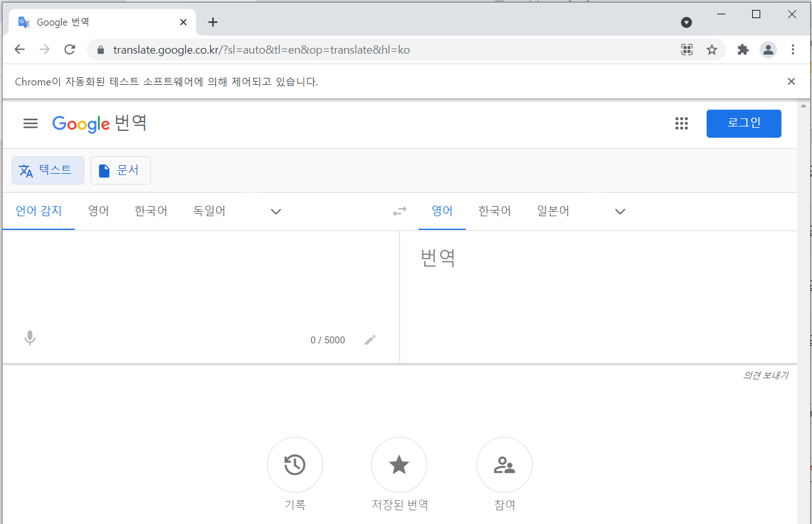The height and width of the screenshot is (524, 812).
Task: Select 영어 as target language
Action: click(x=442, y=211)
